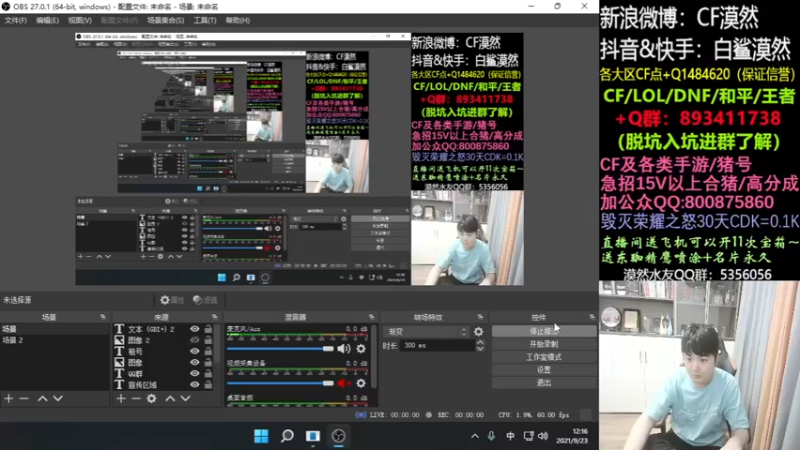This screenshot has height=450, width=800.
Task: Open the 视图(V) menu
Action: coord(80,20)
